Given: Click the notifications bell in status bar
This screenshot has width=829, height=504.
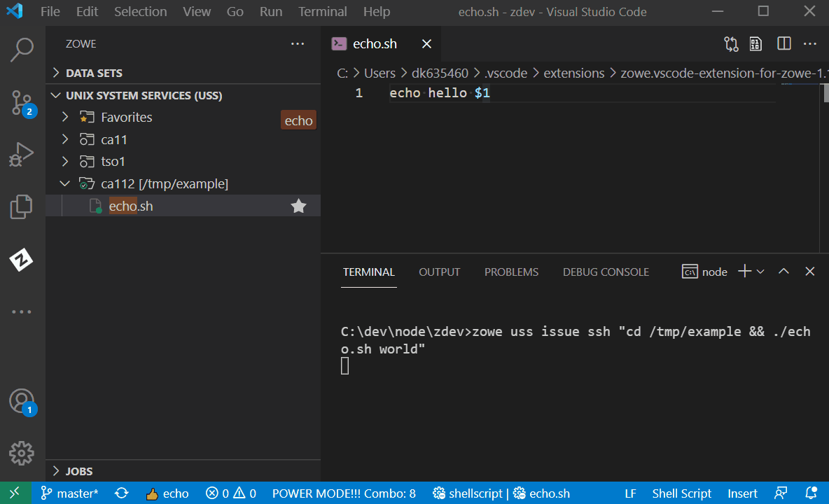Looking at the screenshot, I should [812, 493].
